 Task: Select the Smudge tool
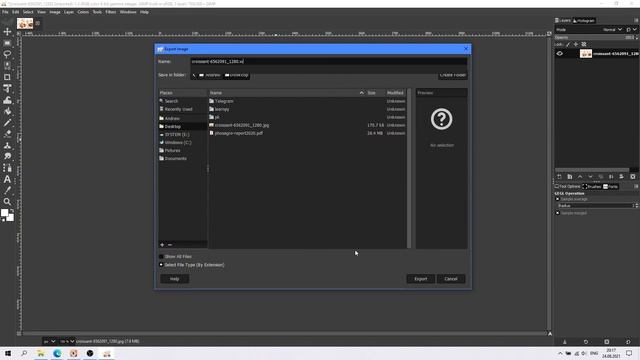point(7,156)
